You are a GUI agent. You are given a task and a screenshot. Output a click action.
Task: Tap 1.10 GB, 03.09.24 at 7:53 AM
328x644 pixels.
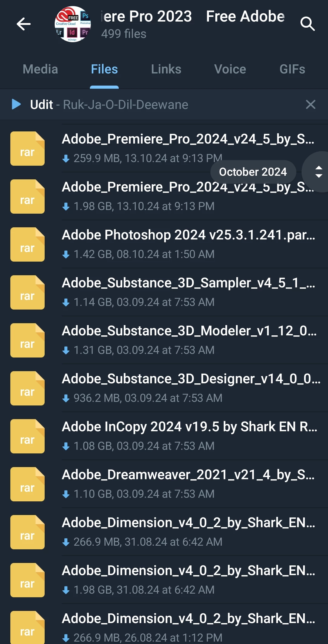144,494
